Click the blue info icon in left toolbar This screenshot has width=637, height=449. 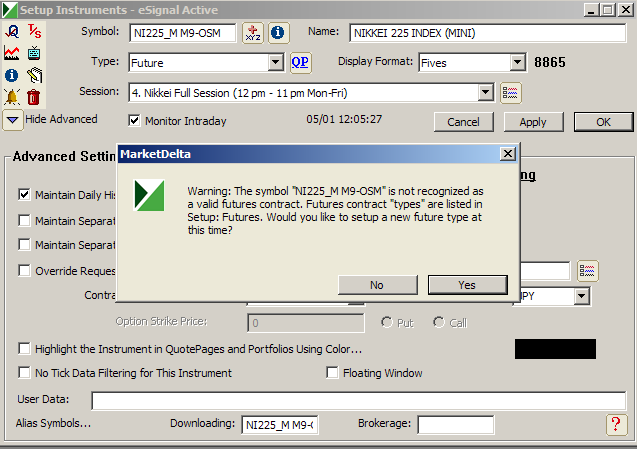12,76
